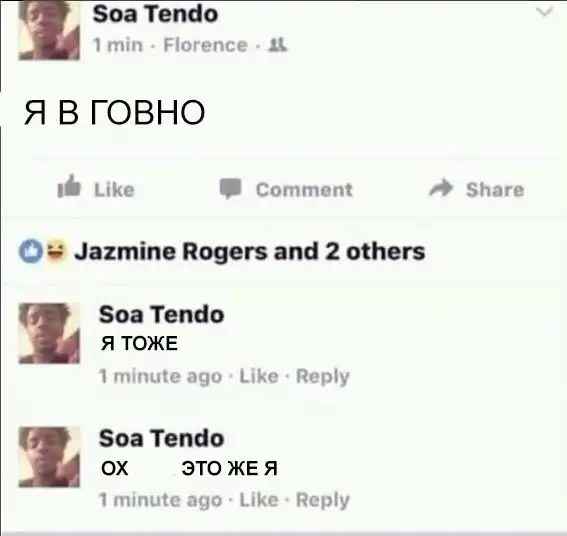Click the Soa Tendo name on second comment

click(x=162, y=438)
